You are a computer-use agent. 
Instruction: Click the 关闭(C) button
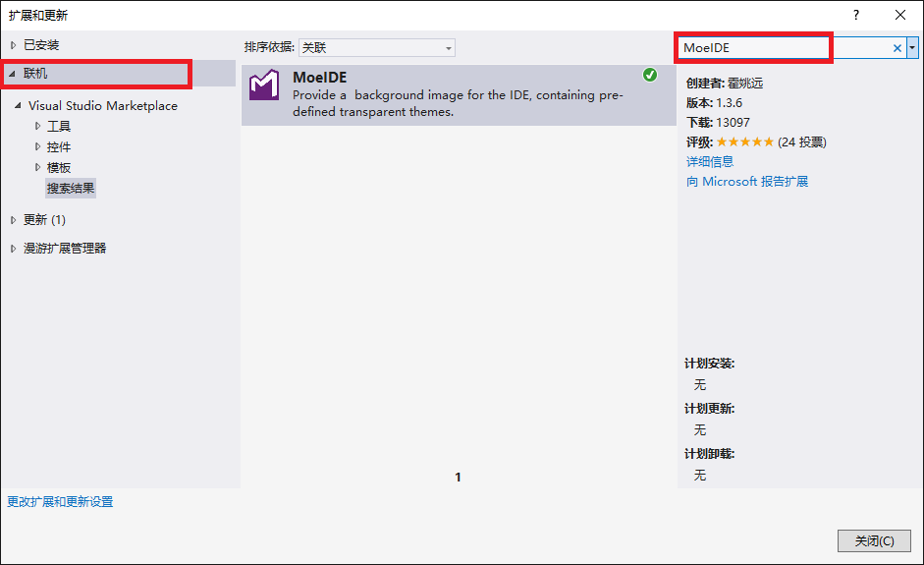pyautogui.click(x=874, y=540)
